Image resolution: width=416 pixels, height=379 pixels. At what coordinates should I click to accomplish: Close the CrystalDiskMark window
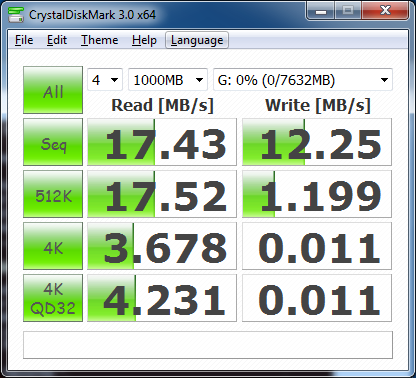385,11
